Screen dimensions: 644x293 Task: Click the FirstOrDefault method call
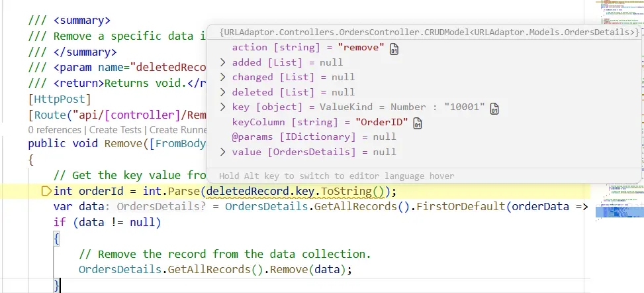coord(461,206)
